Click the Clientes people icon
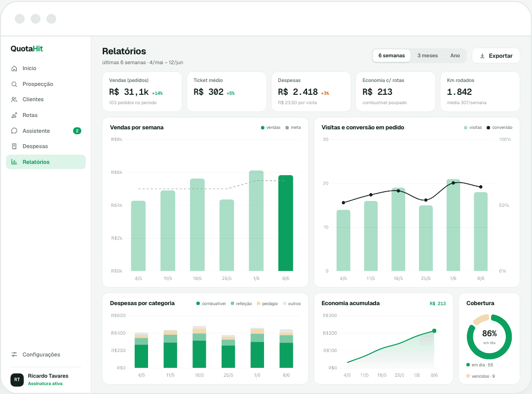Viewport: 532px width, 394px height. [14, 99]
